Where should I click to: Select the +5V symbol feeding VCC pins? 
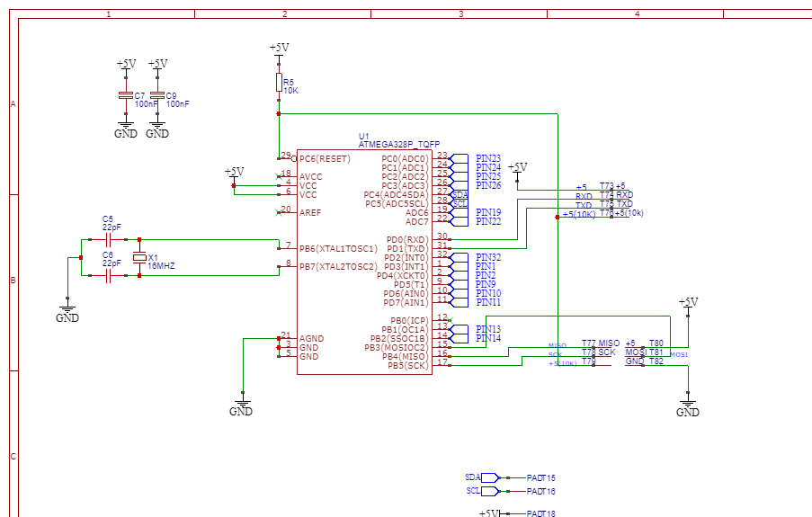click(x=234, y=174)
